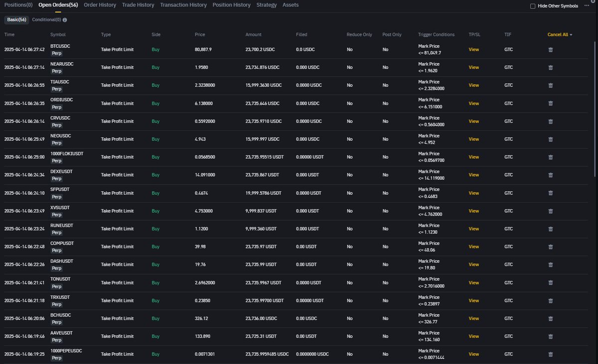
Task: Click the Trigger Conditions column header
Action: point(437,35)
